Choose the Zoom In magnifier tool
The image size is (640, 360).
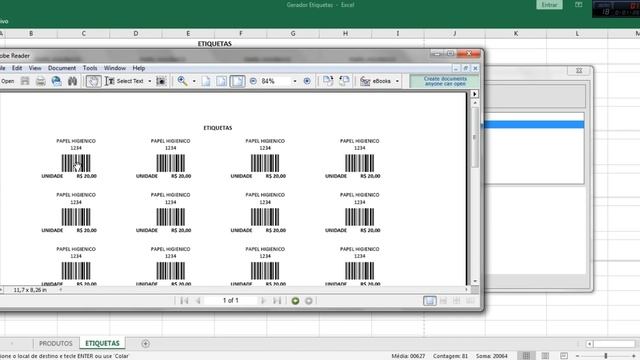click(182, 81)
